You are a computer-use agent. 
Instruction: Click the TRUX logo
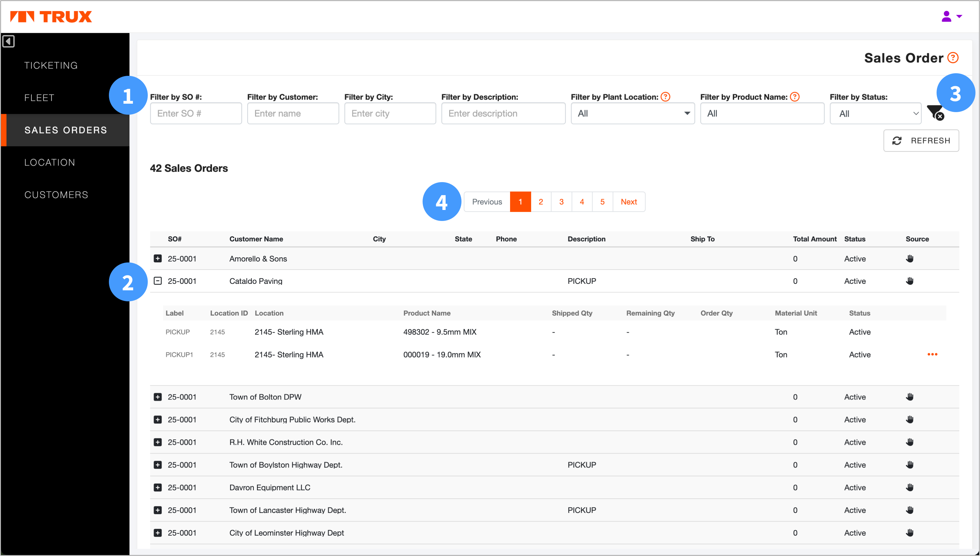(51, 17)
